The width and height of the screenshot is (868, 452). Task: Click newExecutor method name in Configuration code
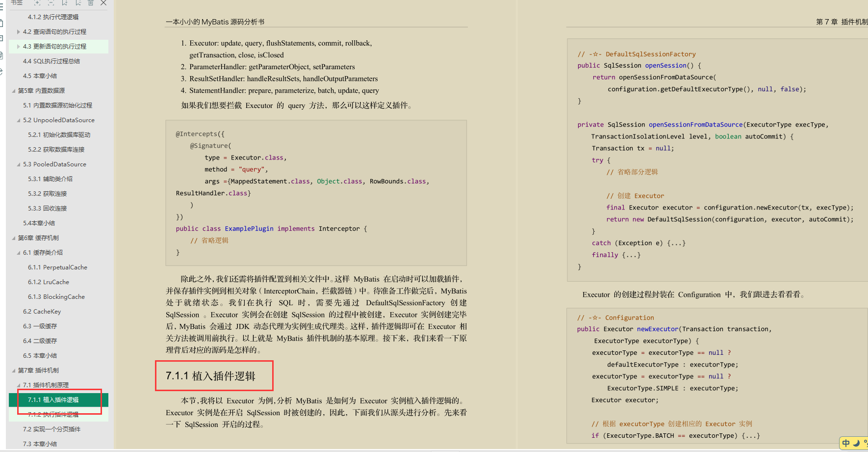(x=658, y=329)
